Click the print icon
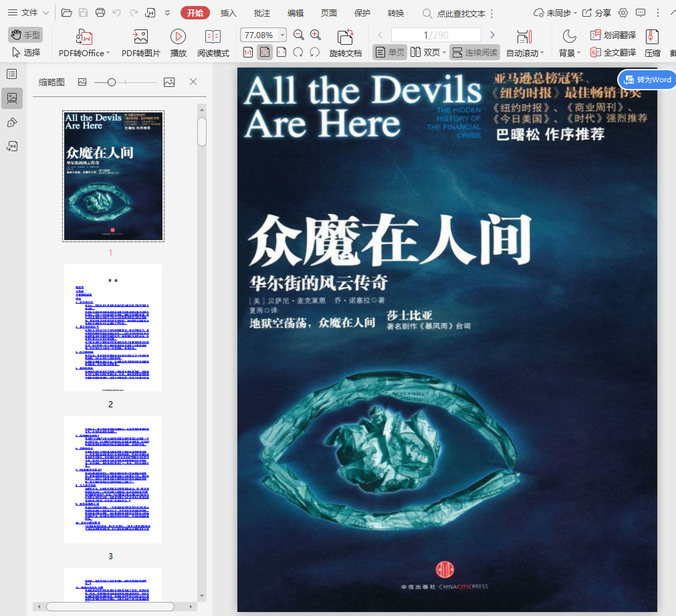 click(100, 13)
